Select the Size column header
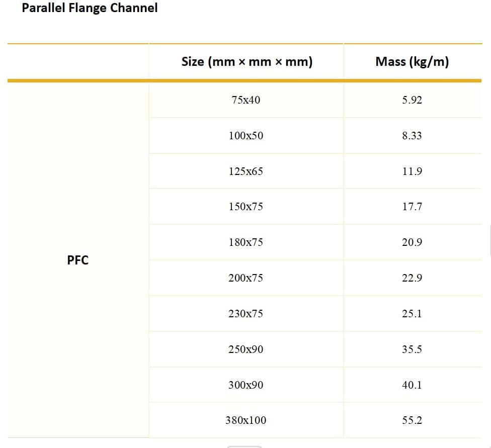 247,62
